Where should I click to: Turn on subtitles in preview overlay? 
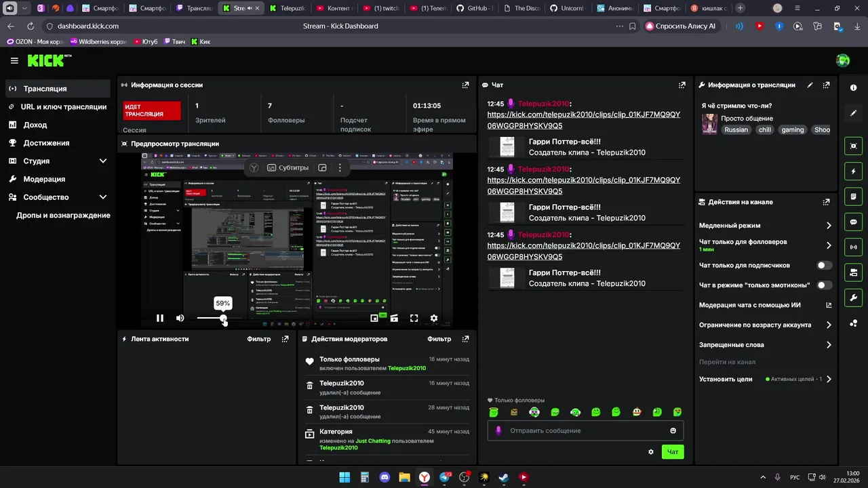[x=288, y=167]
